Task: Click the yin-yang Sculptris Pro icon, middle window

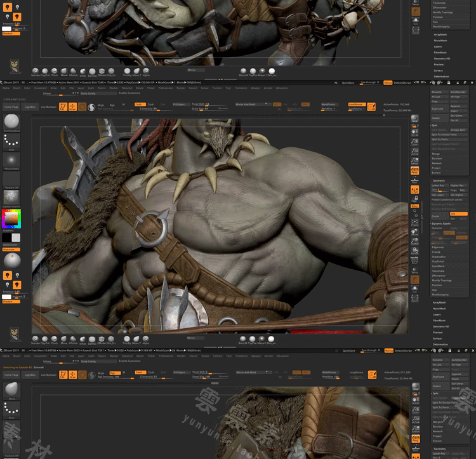Action: [91, 107]
